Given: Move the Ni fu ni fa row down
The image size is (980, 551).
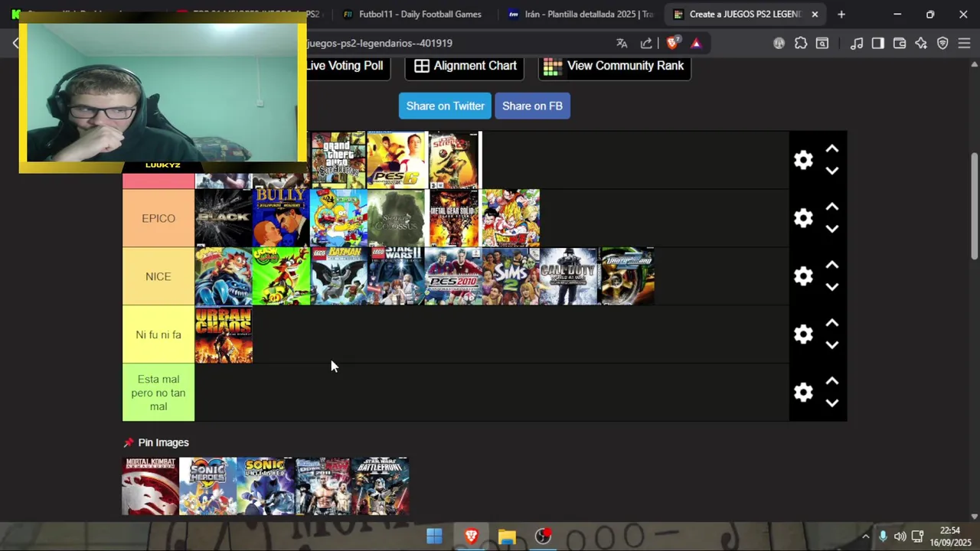Looking at the screenshot, I should (832, 345).
